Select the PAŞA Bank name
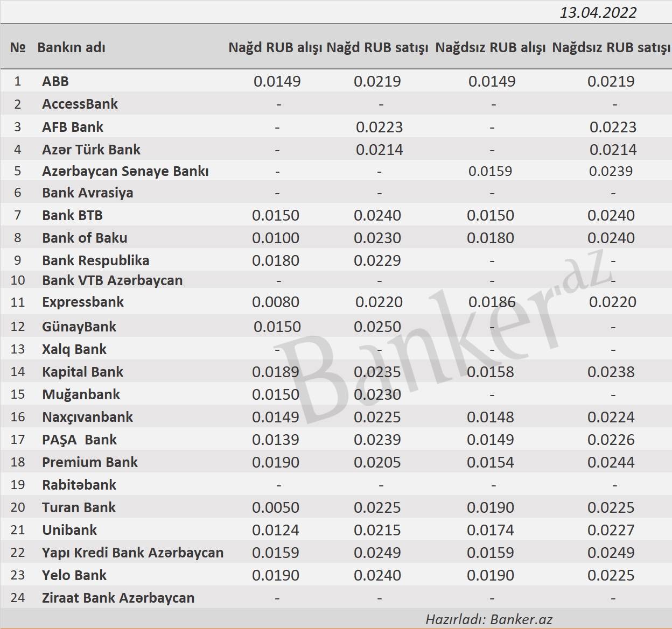 79,440
